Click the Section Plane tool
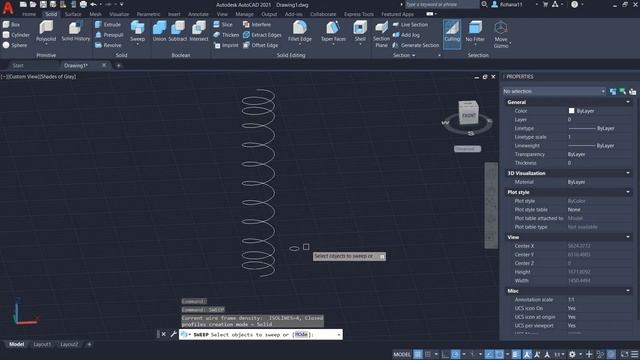The width and height of the screenshot is (640, 360). 381,35
